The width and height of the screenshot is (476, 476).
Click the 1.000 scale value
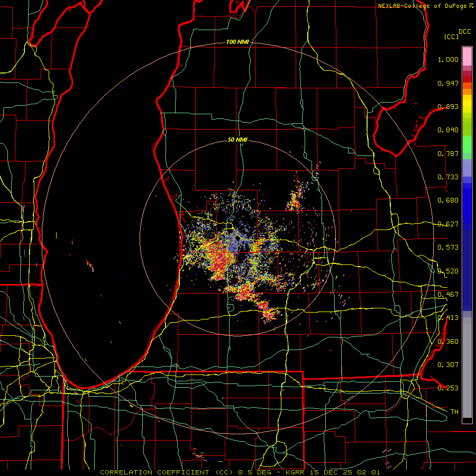(x=448, y=59)
